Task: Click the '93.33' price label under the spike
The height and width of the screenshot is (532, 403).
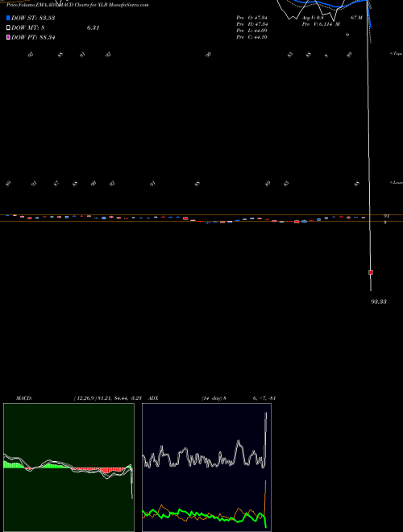Action: click(x=379, y=301)
